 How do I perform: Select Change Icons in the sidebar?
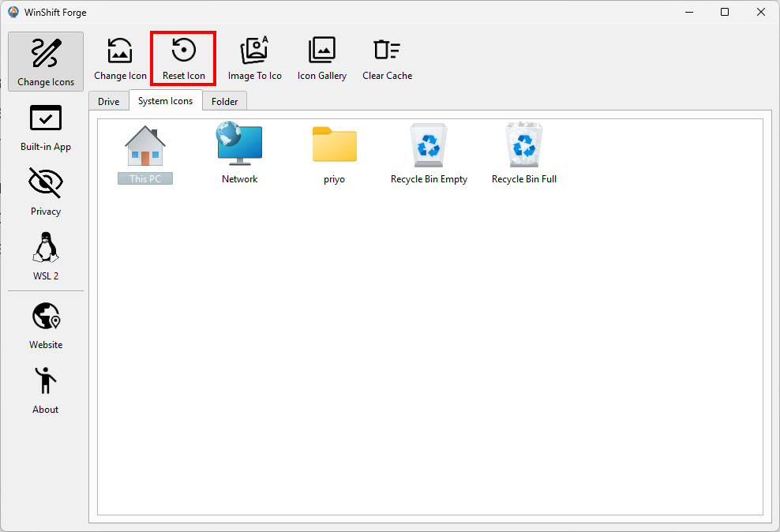(x=46, y=62)
